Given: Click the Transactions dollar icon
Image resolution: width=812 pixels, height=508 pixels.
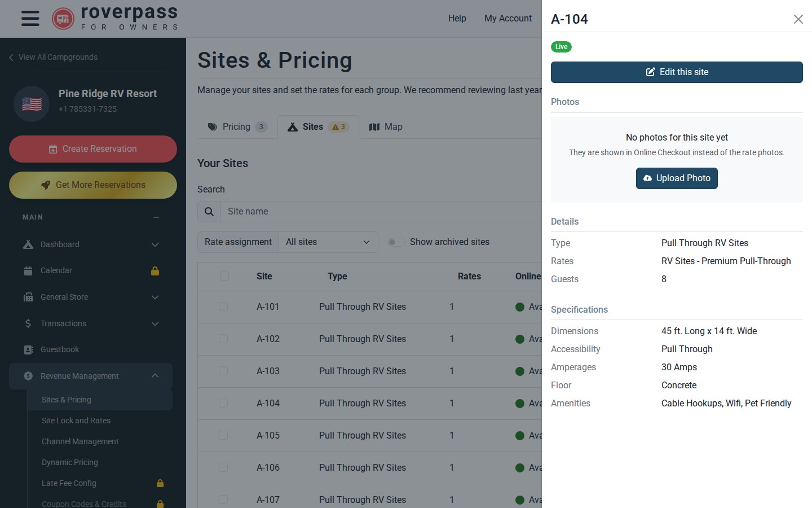Looking at the screenshot, I should pos(28,323).
